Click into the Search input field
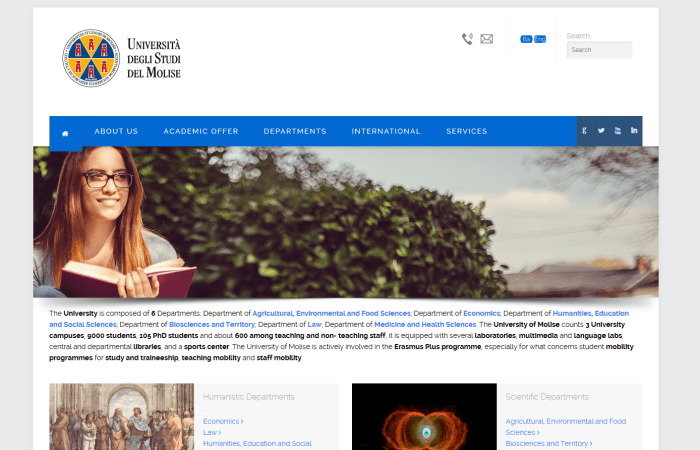The width and height of the screenshot is (700, 450). [x=599, y=49]
